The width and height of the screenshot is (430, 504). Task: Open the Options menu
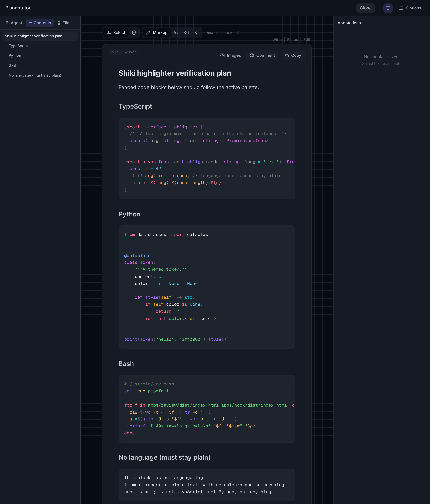tap(410, 8)
